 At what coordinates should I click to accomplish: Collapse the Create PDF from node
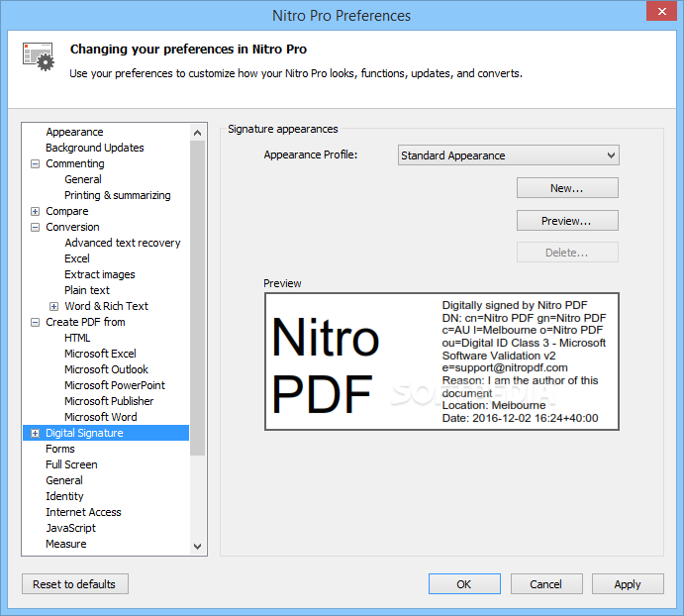(x=35, y=322)
